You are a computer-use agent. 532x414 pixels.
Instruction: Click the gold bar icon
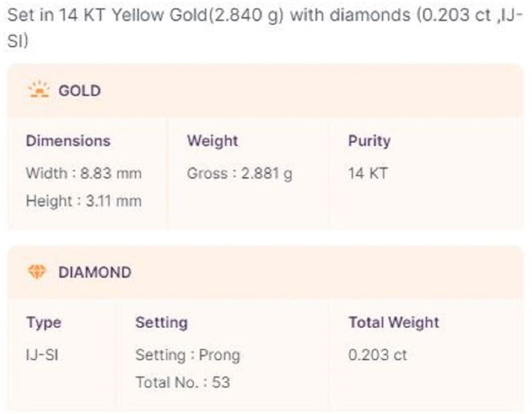[x=39, y=90]
